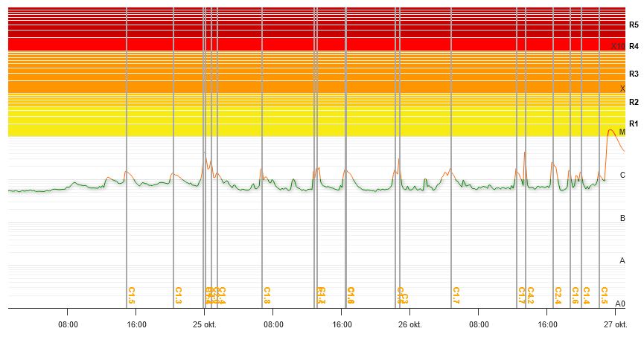Select the R4 level label
This screenshot has width=644, height=337.
(x=634, y=46)
